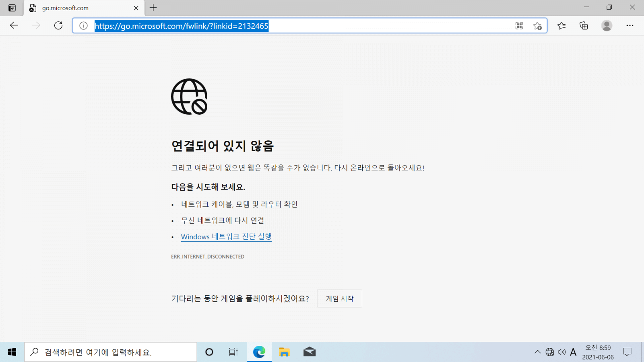The image size is (644, 362).
Task: Click 무선 네트워크에 다시 연결 text
Action: pyautogui.click(x=223, y=220)
